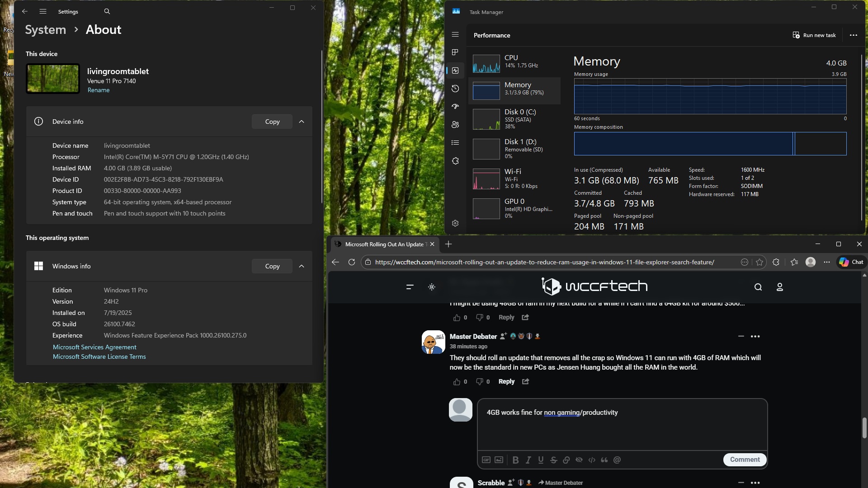Select GPU 0 performance entry
The height and width of the screenshot is (488, 868).
[x=515, y=209]
